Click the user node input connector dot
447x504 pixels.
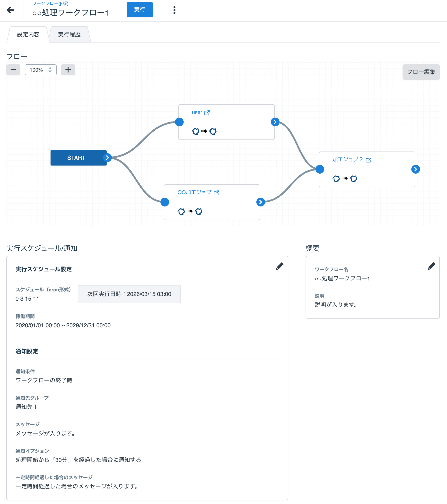click(179, 122)
